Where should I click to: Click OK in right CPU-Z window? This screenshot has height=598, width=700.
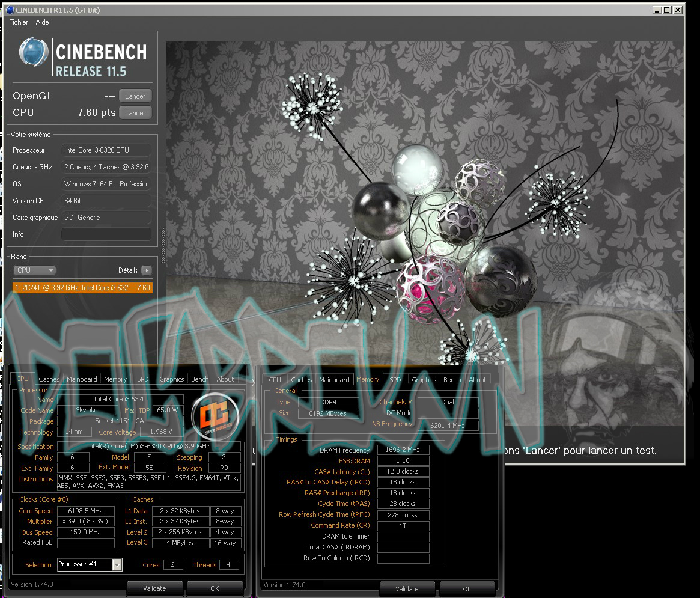[467, 588]
